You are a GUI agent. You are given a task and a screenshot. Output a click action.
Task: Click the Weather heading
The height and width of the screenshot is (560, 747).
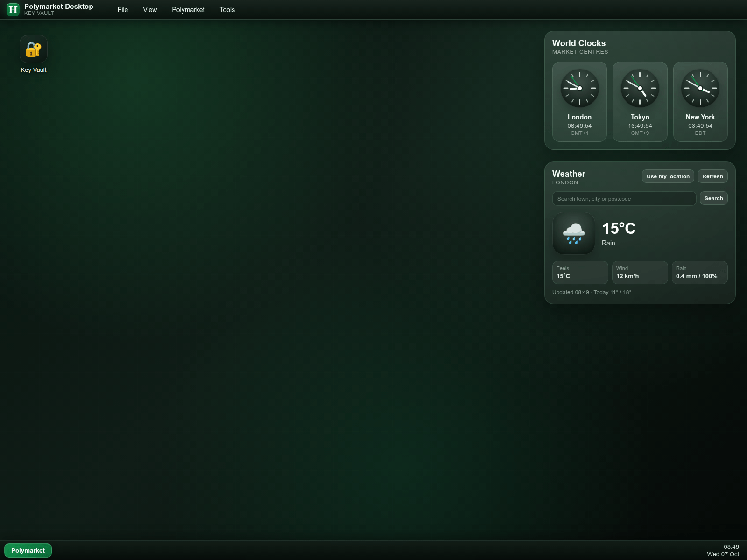tap(569, 174)
